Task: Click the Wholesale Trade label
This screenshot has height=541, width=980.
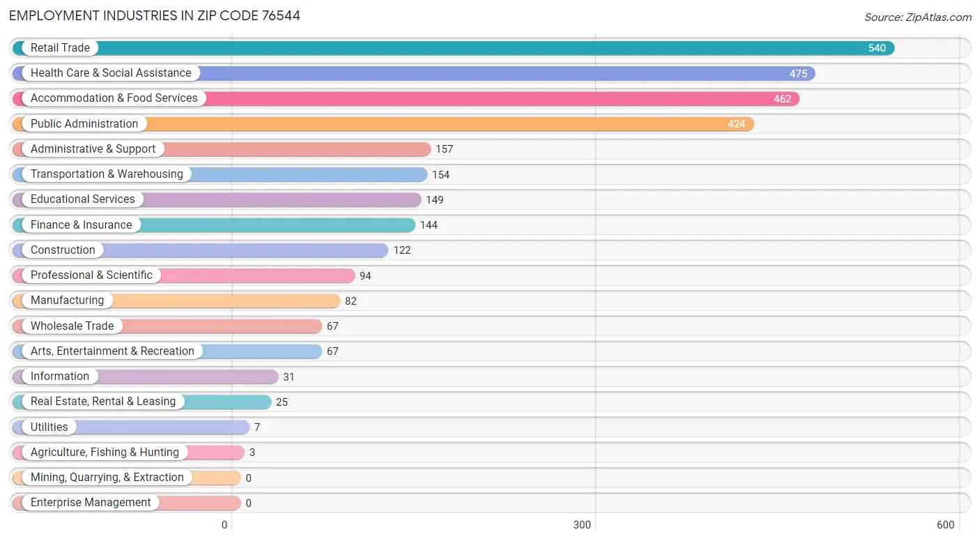Action: (x=72, y=326)
